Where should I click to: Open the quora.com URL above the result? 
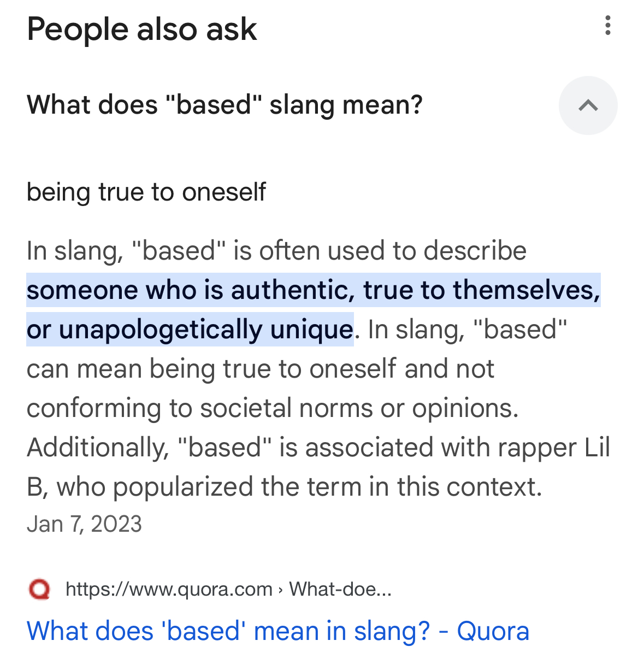click(169, 589)
